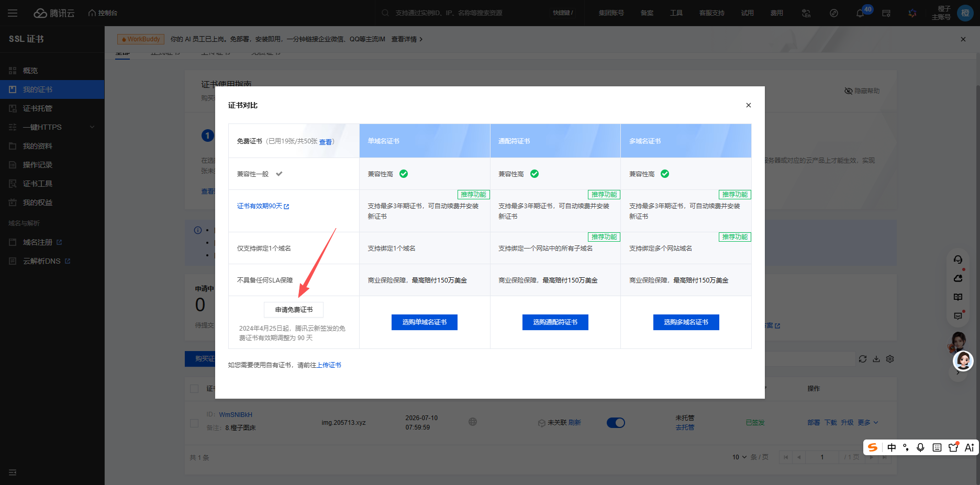
Task: Click the refresh icon above certificate table
Action: tap(863, 359)
